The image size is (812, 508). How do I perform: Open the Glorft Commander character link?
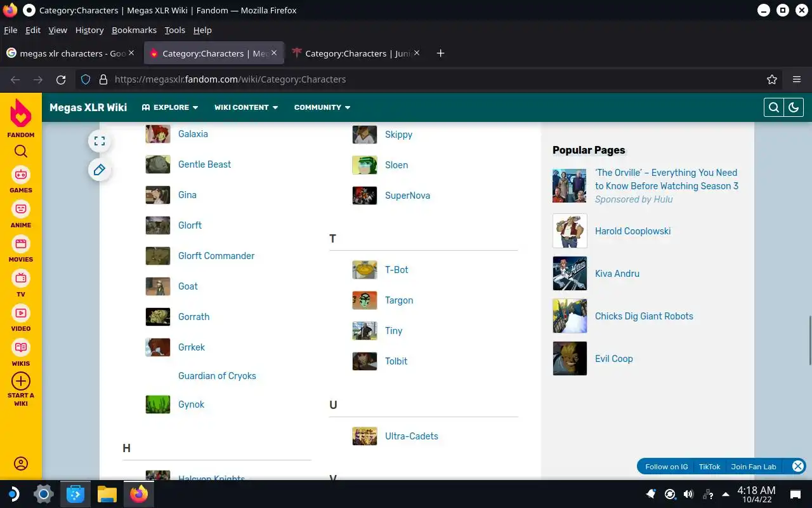point(216,256)
